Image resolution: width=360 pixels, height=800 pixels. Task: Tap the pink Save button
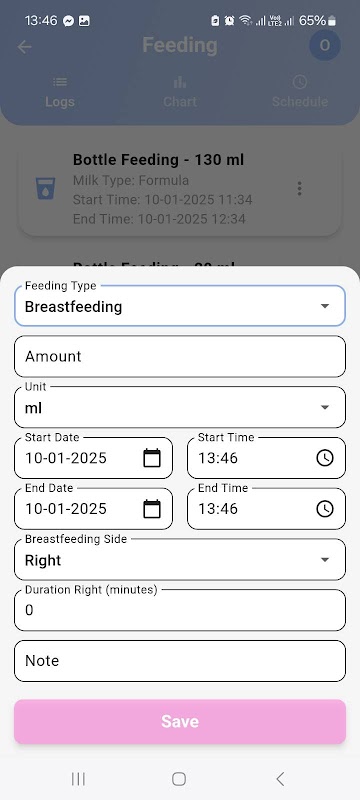(x=180, y=721)
